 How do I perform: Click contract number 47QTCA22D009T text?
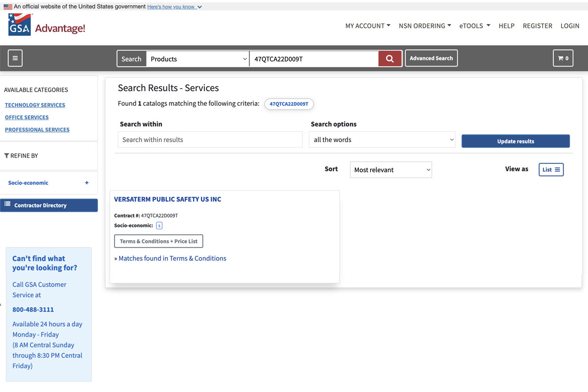[160, 216]
